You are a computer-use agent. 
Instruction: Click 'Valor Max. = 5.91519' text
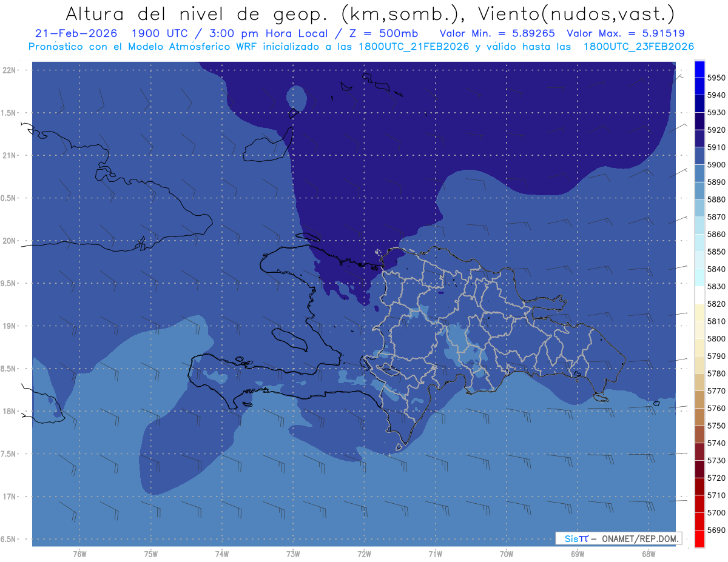click(625, 34)
